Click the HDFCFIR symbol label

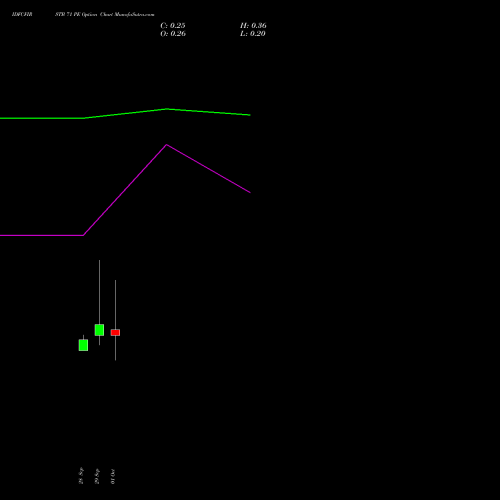click(x=22, y=15)
